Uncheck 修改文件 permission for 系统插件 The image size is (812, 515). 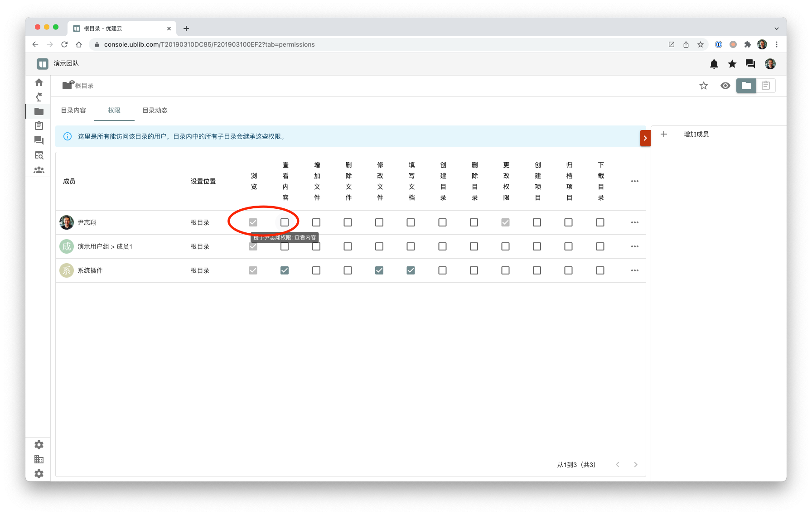coord(379,270)
